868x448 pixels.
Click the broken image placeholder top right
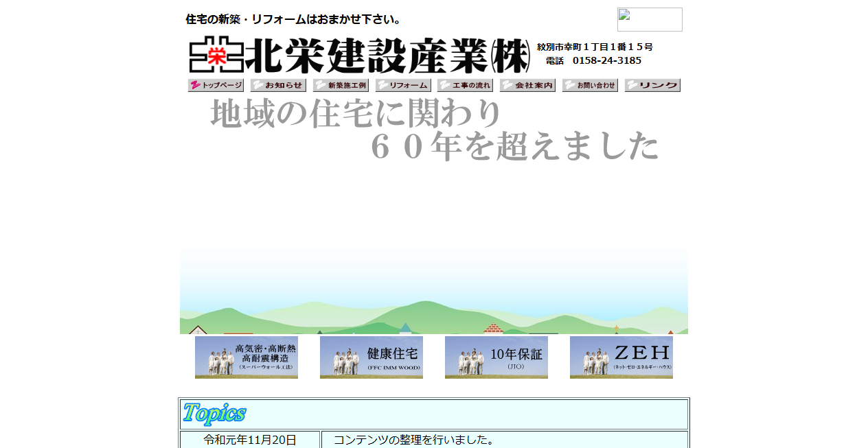coord(649,19)
